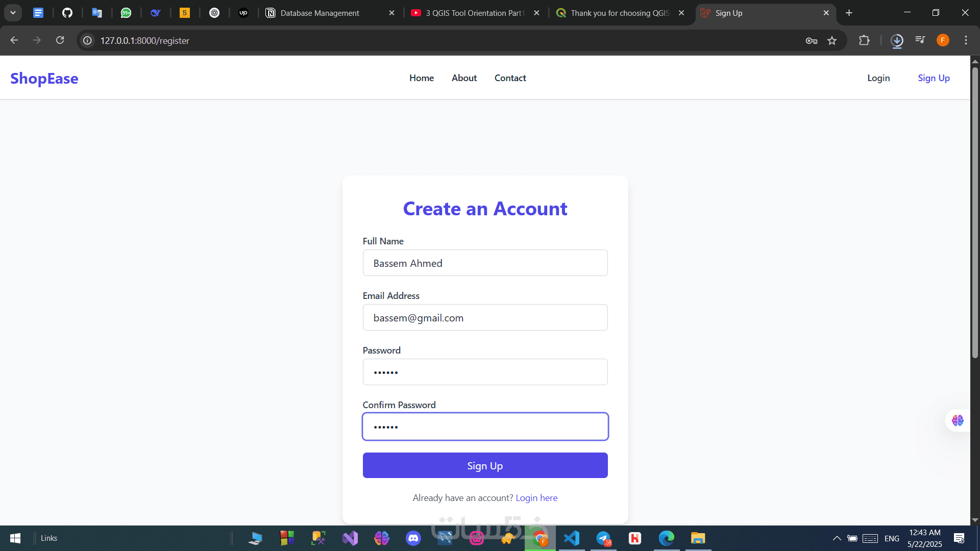Viewport: 980px width, 551px height.
Task: View site information icon in address bar
Action: [88, 40]
